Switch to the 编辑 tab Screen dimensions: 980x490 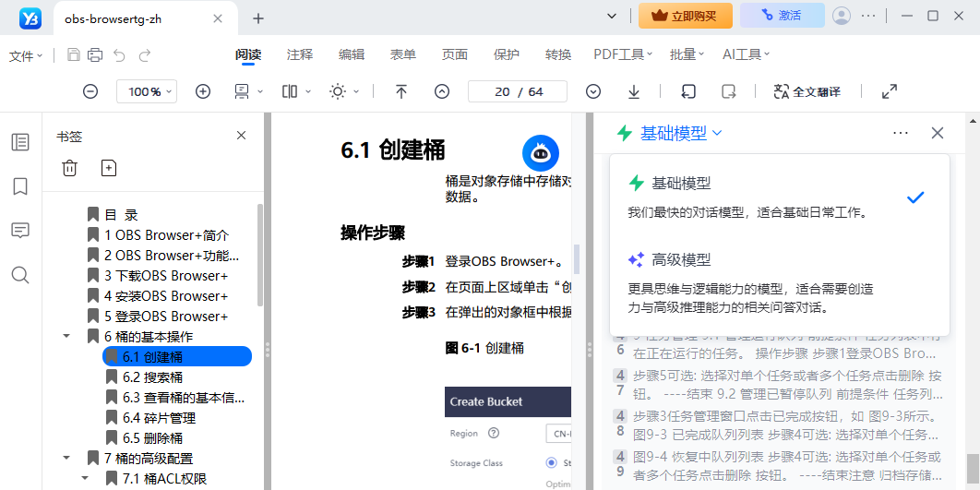[352, 54]
